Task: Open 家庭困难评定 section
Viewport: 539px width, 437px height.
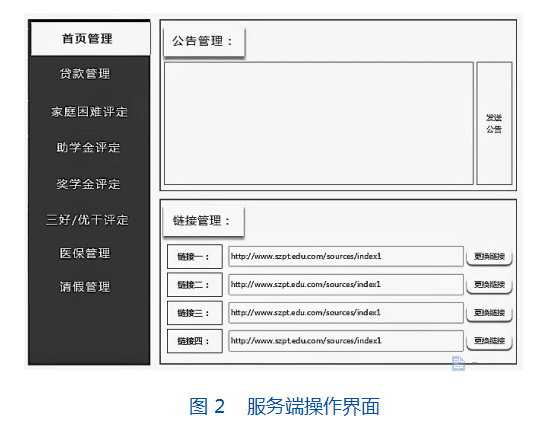Action: tap(89, 112)
